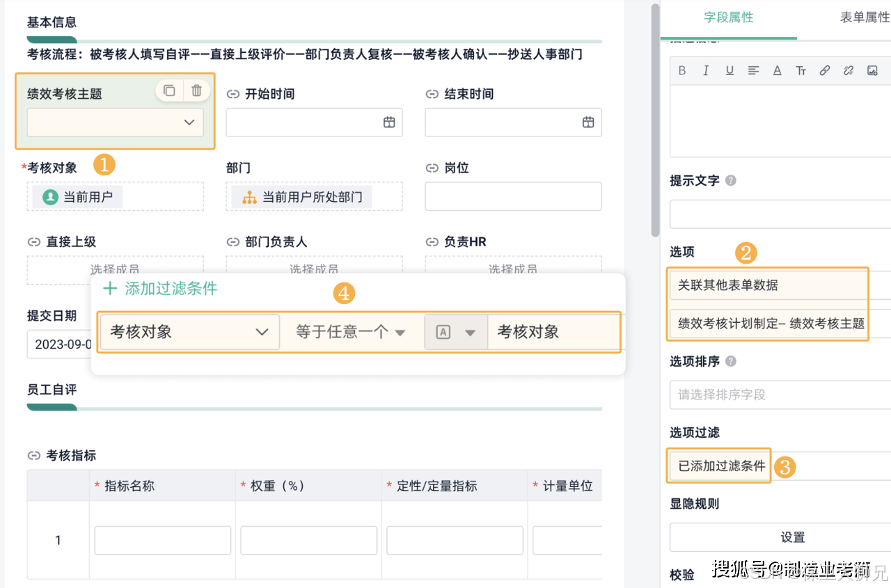Image resolution: width=891 pixels, height=588 pixels.
Task: Open the 绩效考核主题 dropdown
Action: (x=116, y=122)
